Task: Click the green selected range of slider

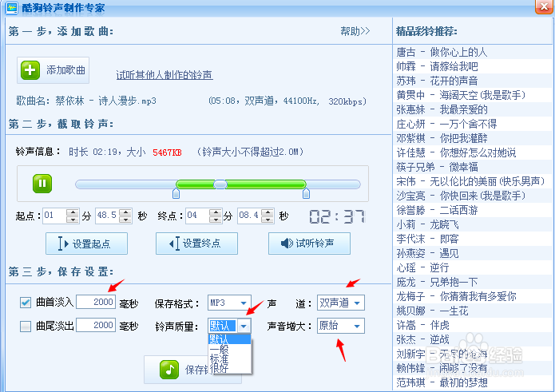Action: [x=240, y=184]
